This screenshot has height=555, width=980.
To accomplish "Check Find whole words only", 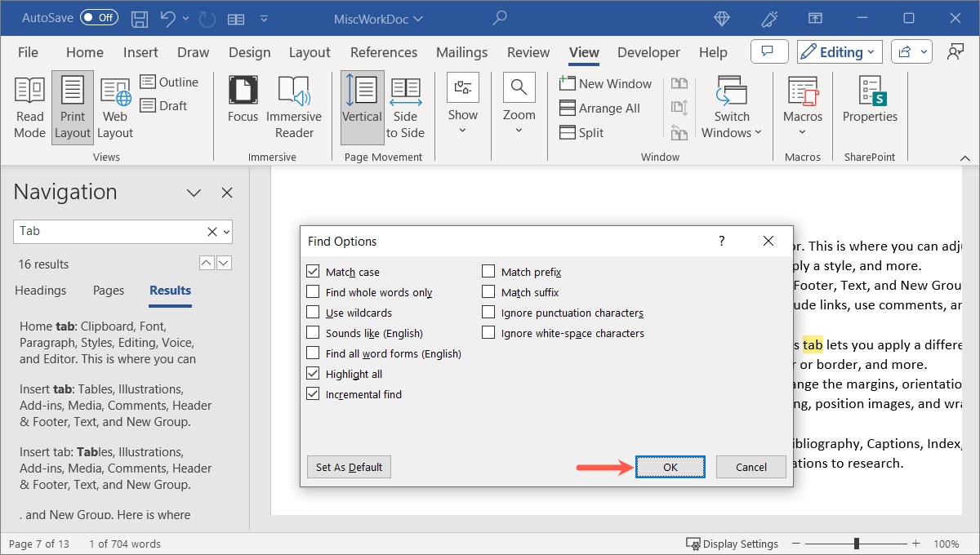I will 313,291.
